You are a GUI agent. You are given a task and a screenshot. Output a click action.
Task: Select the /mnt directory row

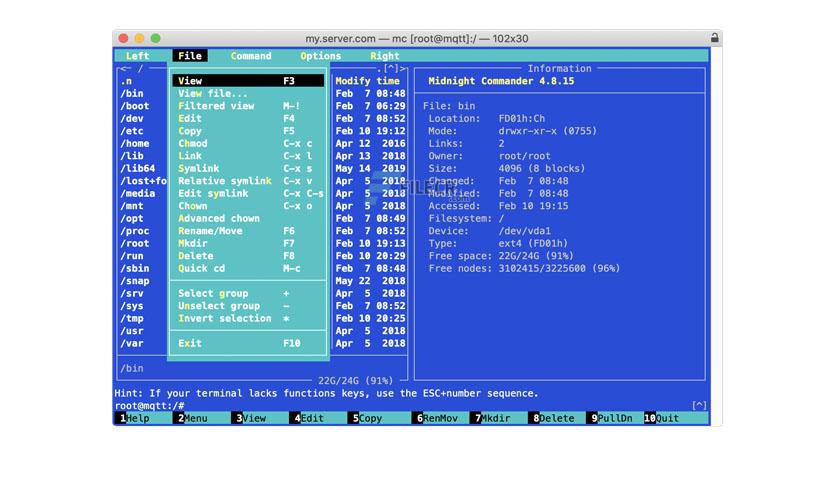pyautogui.click(x=132, y=206)
